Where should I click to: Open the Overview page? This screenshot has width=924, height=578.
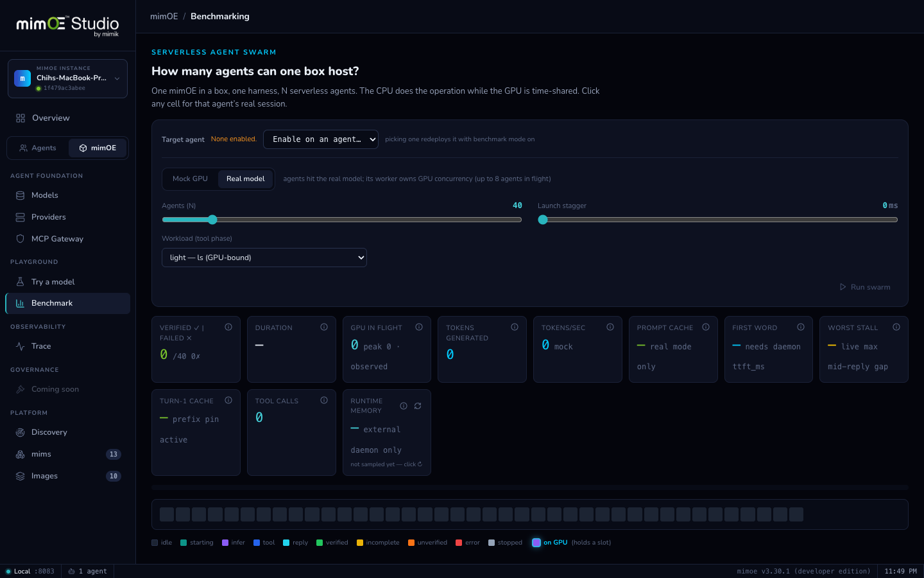(x=68, y=118)
